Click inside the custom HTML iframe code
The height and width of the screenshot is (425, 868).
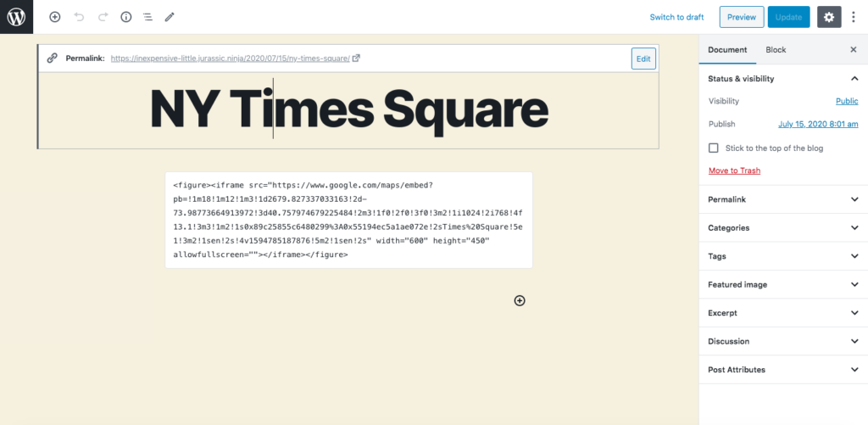click(x=348, y=220)
